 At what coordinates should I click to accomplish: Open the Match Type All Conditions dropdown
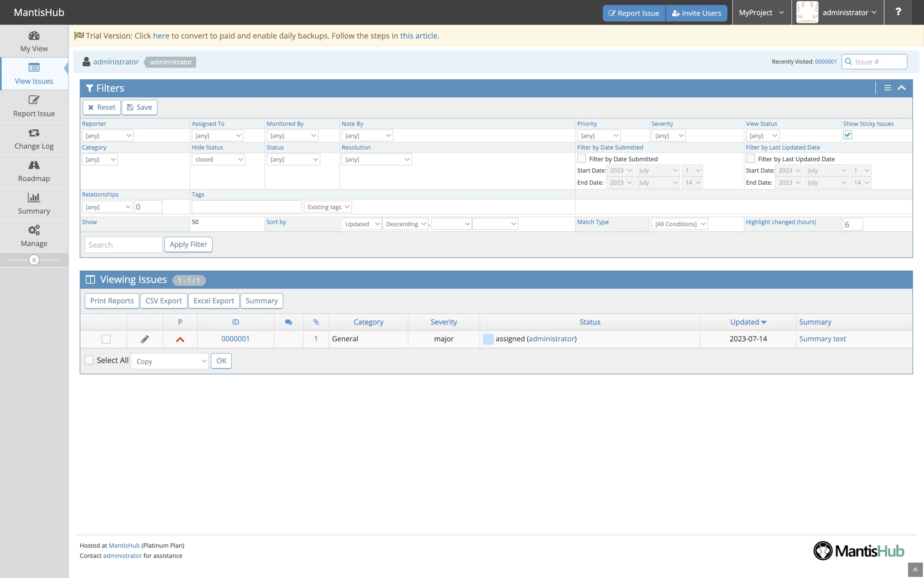click(680, 224)
